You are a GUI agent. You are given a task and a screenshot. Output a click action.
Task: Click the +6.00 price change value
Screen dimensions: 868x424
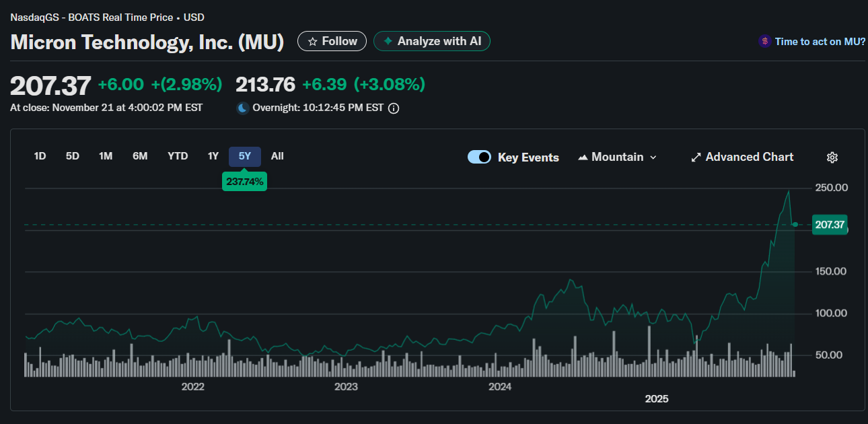(x=121, y=85)
